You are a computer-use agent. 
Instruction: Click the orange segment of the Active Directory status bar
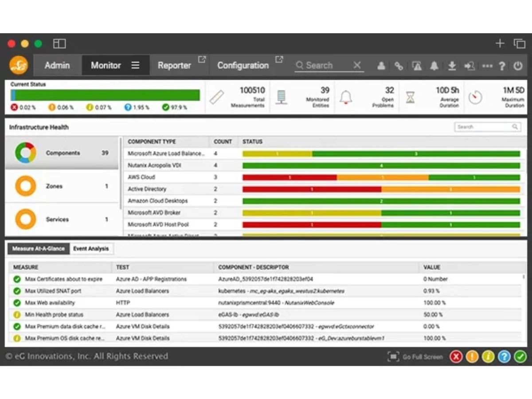450,189
